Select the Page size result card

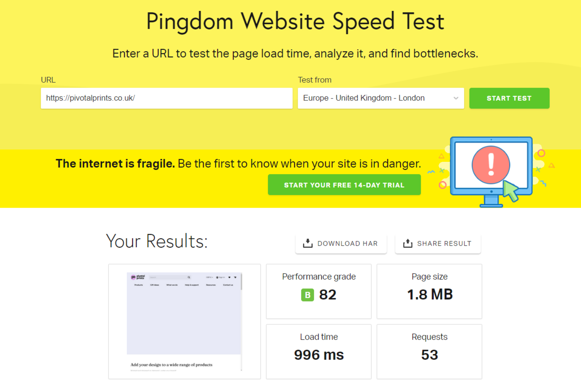click(x=429, y=291)
